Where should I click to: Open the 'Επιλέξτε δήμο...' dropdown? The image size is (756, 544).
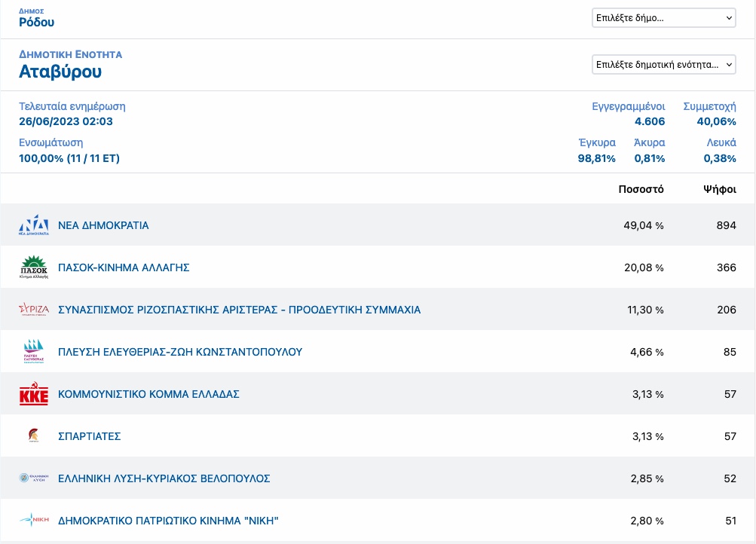coord(663,18)
